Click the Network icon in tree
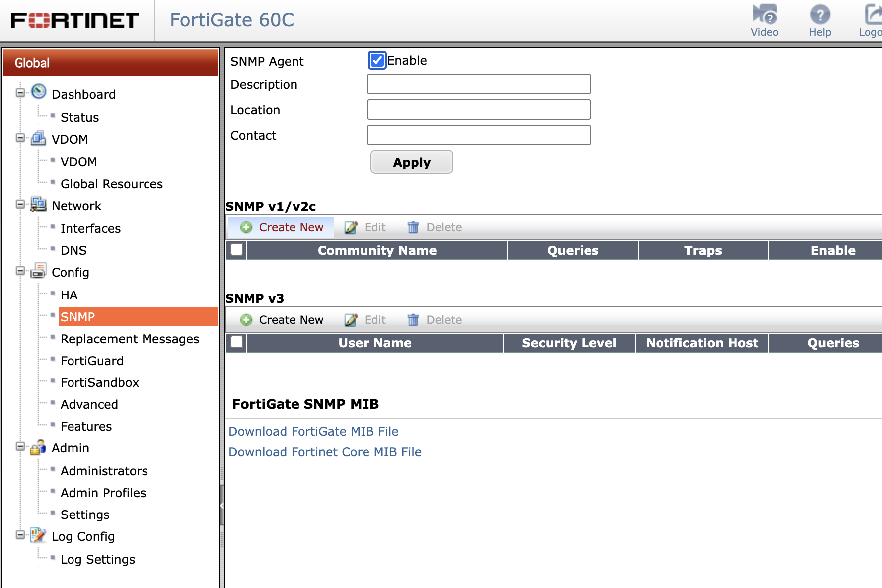Image resolution: width=882 pixels, height=588 pixels. click(38, 204)
